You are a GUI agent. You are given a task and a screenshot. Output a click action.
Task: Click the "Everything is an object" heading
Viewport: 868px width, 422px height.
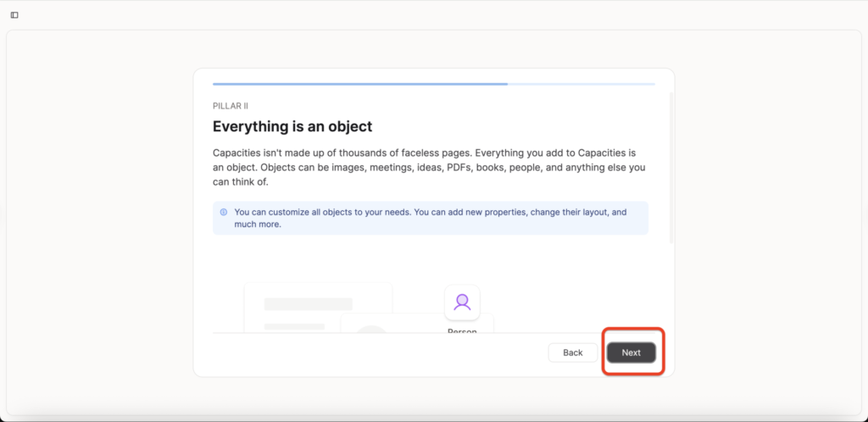[x=292, y=126]
